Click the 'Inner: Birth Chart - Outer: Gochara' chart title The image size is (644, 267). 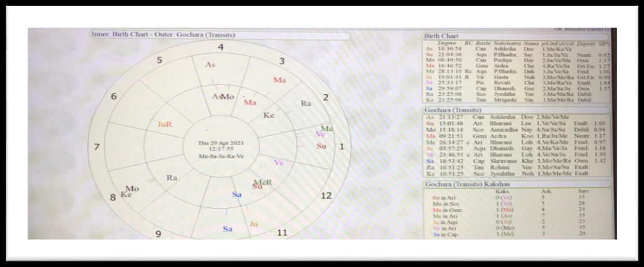click(164, 35)
